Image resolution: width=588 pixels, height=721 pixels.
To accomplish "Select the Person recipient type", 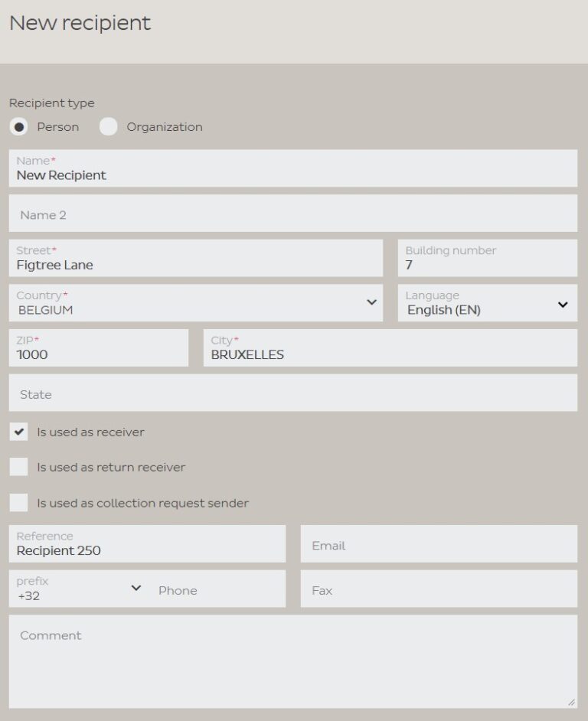I will tap(19, 127).
